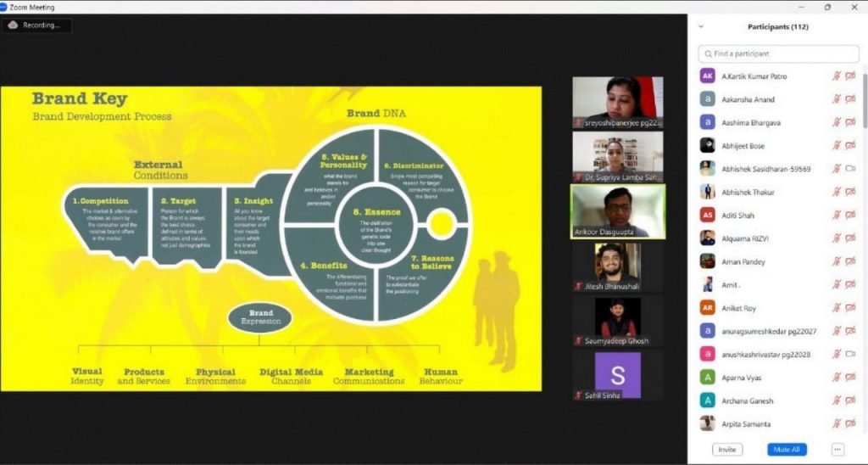The height and width of the screenshot is (465, 868).
Task: Click the Invite button
Action: (727, 450)
